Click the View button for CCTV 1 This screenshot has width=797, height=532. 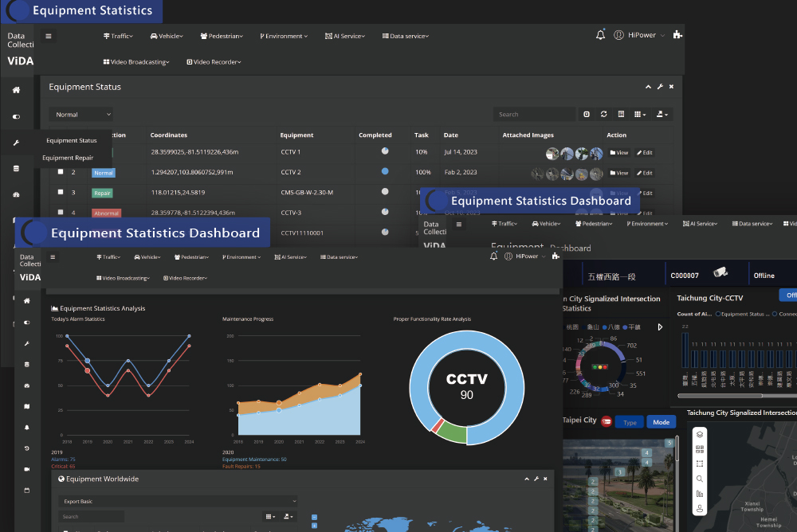619,153
